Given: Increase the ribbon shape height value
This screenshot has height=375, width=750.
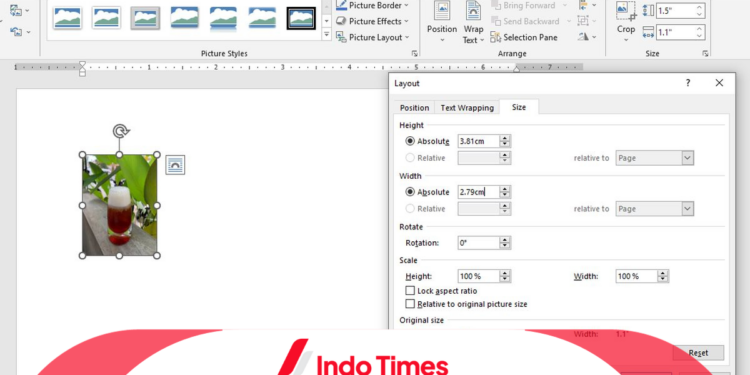Looking at the screenshot, I should (700, 7).
